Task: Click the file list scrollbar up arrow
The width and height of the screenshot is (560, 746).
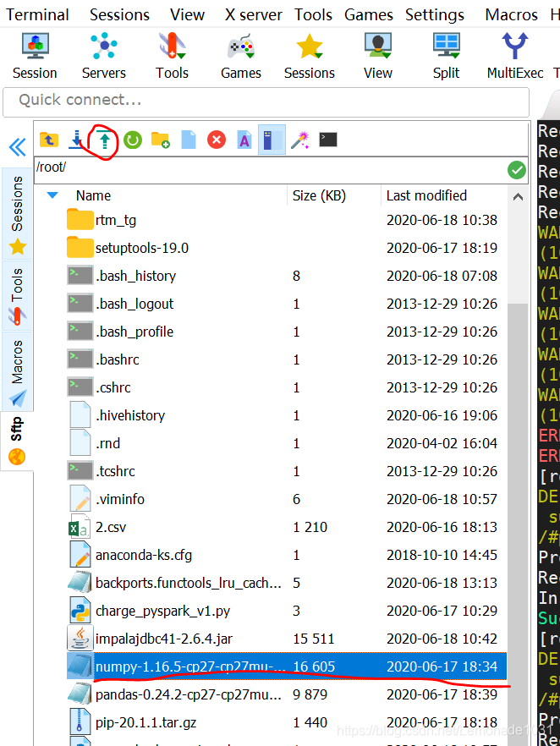Action: pyautogui.click(x=519, y=196)
